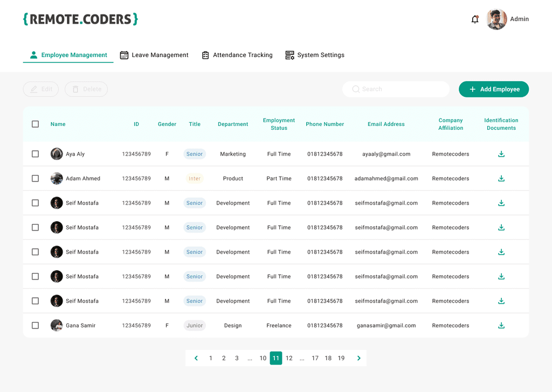The height and width of the screenshot is (392, 552).
Task: Check the Adam Ahmed row checkbox
Action: pos(35,179)
